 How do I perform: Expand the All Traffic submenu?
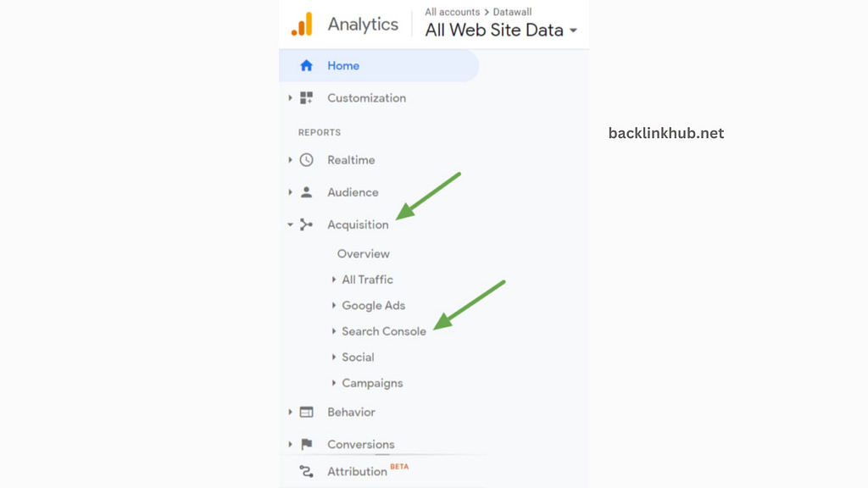(x=334, y=279)
